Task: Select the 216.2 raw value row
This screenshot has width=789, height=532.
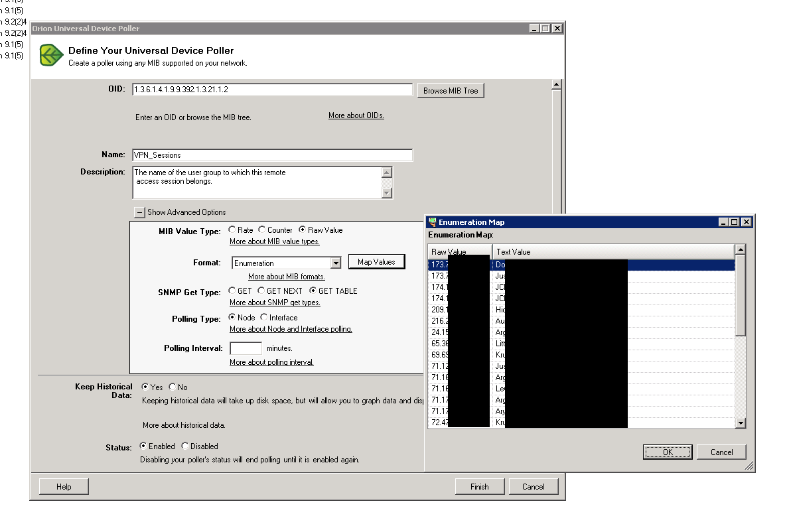Action: click(x=581, y=321)
